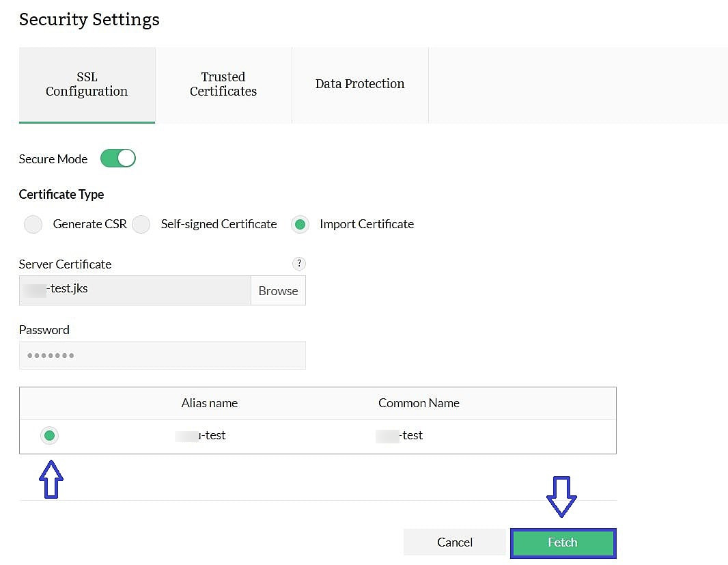This screenshot has width=728, height=565.
Task: Cancel the certificate import
Action: click(455, 542)
